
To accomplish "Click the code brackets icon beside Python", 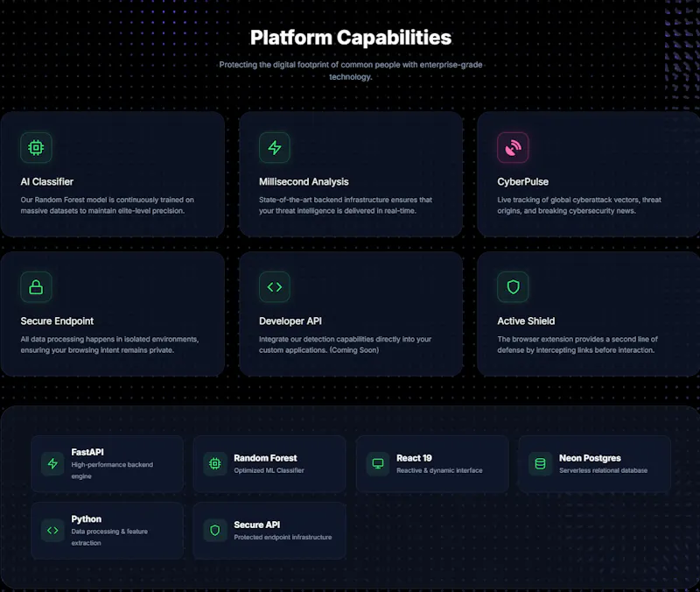I will pos(52,531).
